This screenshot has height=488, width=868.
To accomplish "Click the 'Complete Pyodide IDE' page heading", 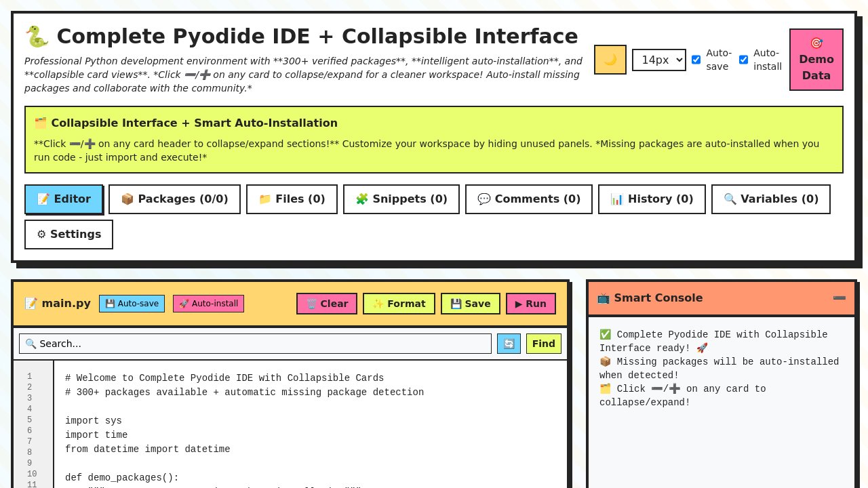I will pos(301,37).
